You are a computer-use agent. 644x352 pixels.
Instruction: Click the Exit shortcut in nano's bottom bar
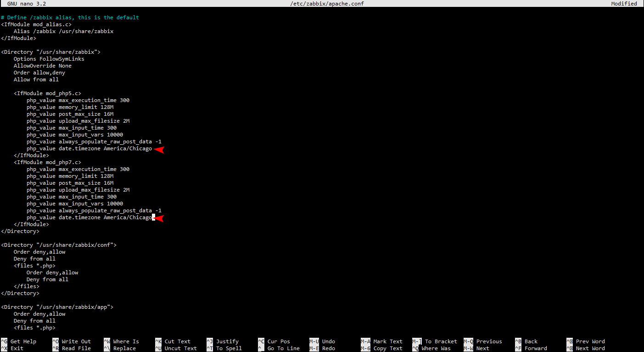coord(17,348)
